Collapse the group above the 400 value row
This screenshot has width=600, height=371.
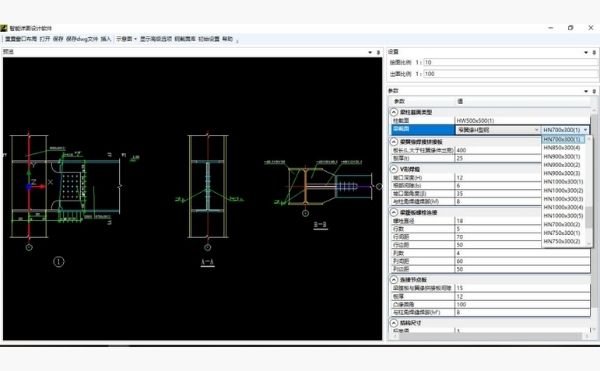coord(394,142)
